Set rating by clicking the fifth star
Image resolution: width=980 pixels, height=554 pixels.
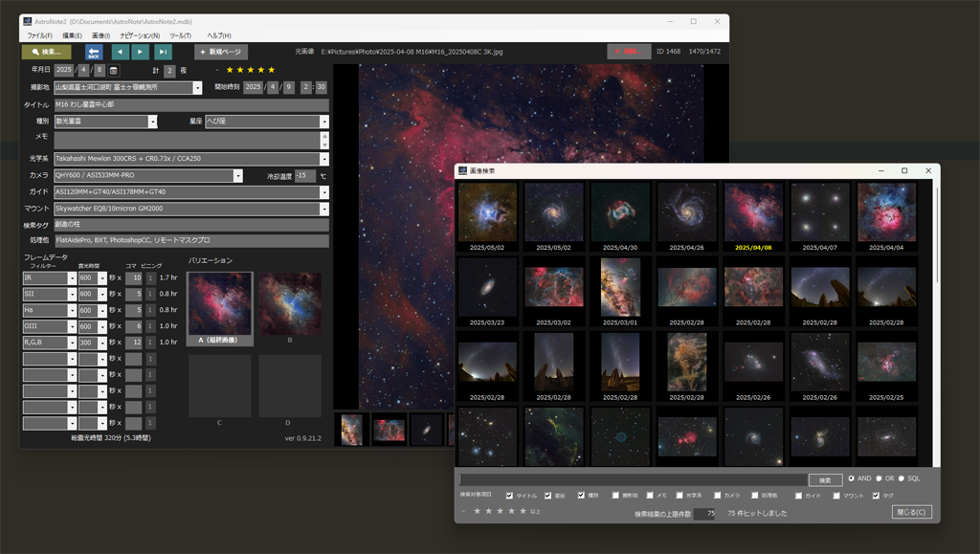[271, 71]
